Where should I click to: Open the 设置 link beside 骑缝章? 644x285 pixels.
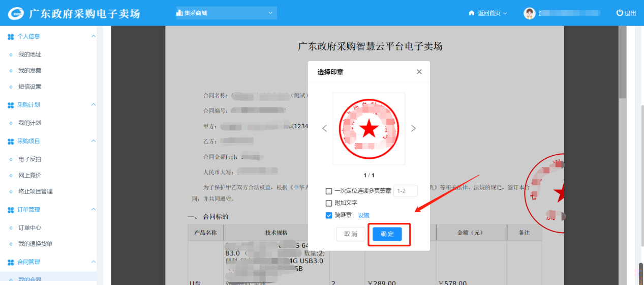pos(363,215)
